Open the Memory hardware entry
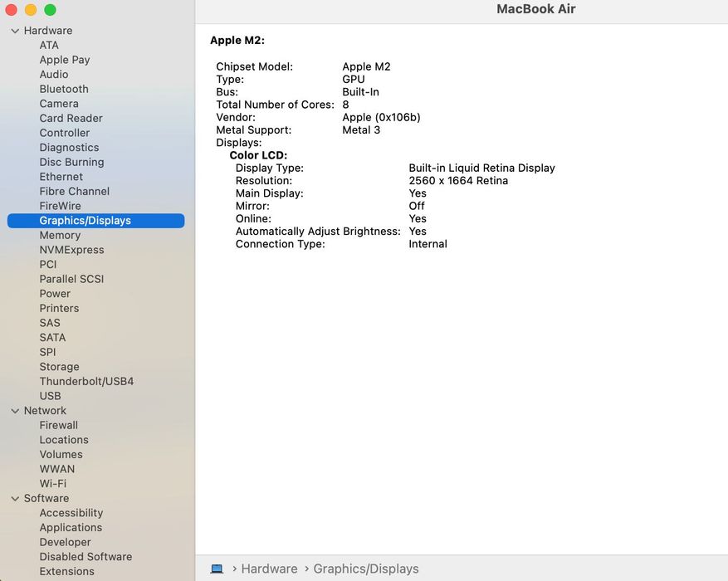The width and height of the screenshot is (728, 581). (60, 235)
